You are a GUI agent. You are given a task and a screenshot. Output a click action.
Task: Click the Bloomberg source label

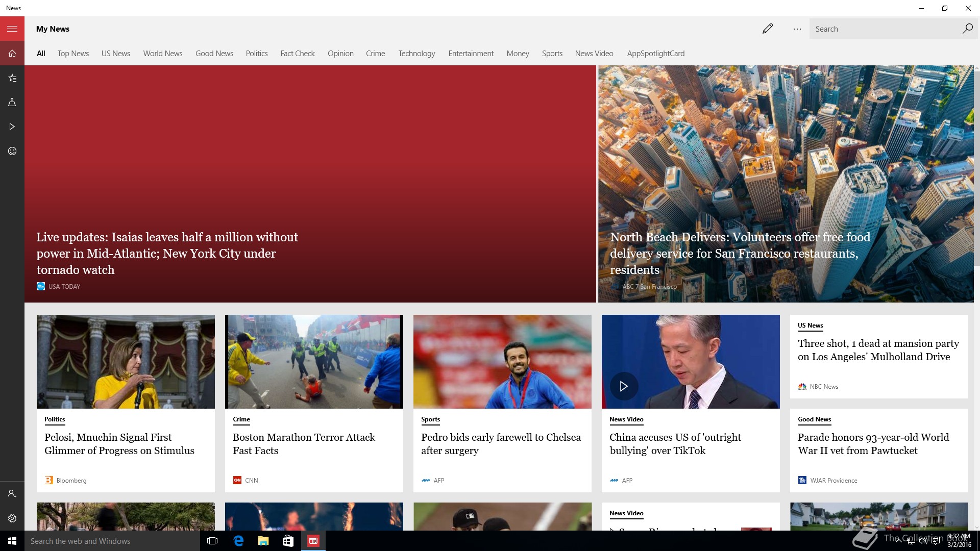coord(71,481)
